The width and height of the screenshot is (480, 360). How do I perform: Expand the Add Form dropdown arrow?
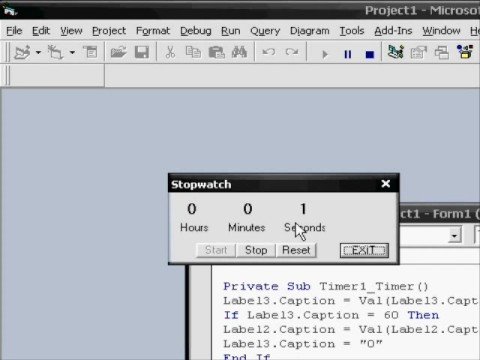pyautogui.click(x=72, y=53)
